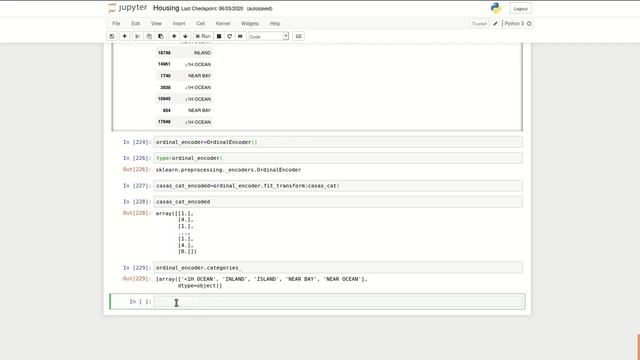Copy the selected cells

(149, 36)
